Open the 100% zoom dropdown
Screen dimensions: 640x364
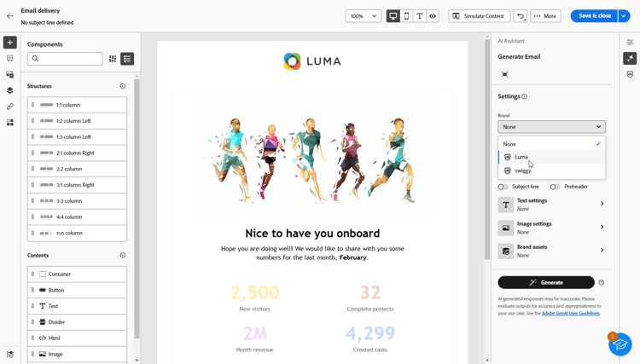pyautogui.click(x=364, y=16)
